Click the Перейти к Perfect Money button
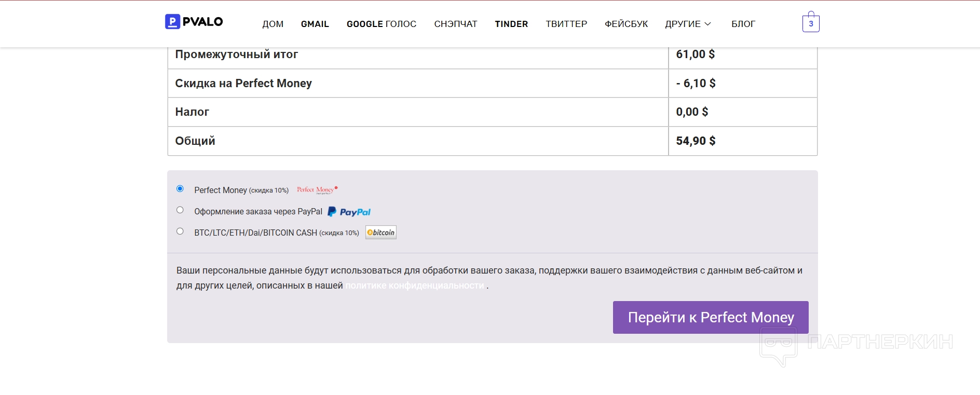Screen dimensions: 980x395 711,317
